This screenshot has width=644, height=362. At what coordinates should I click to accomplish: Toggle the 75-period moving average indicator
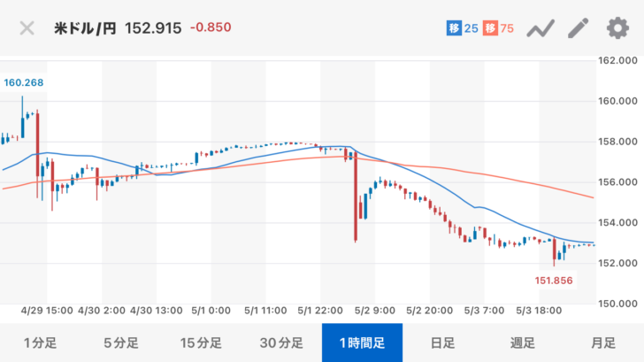click(501, 28)
